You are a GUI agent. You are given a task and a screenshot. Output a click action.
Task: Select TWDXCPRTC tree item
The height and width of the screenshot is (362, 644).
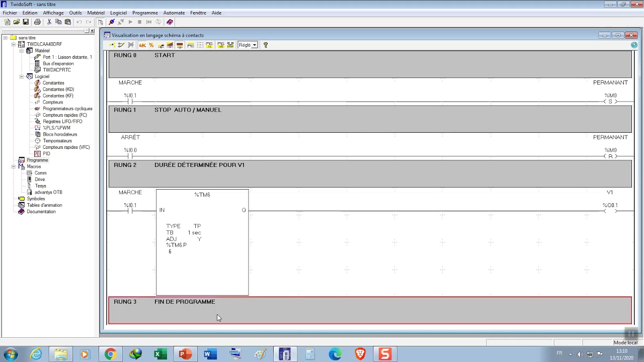pos(57,70)
